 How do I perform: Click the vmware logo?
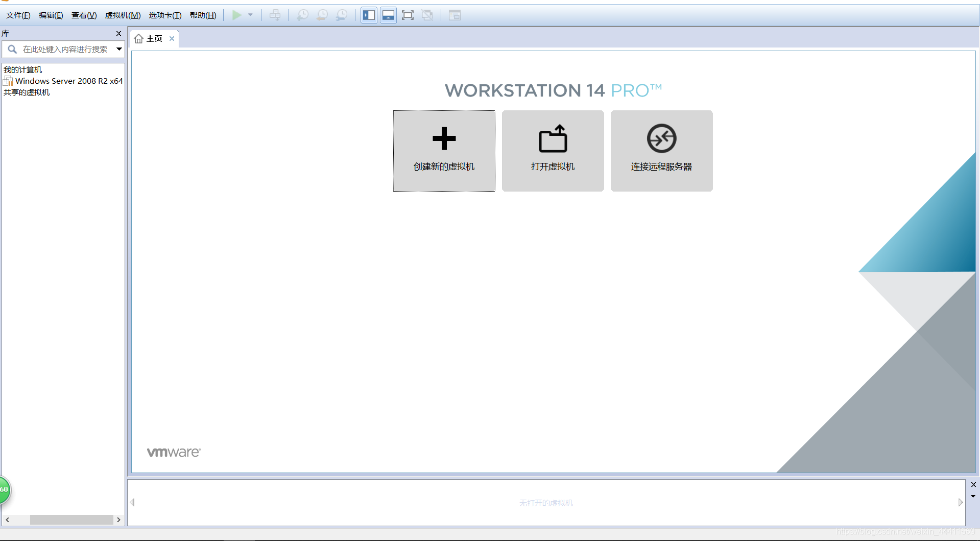tap(174, 452)
